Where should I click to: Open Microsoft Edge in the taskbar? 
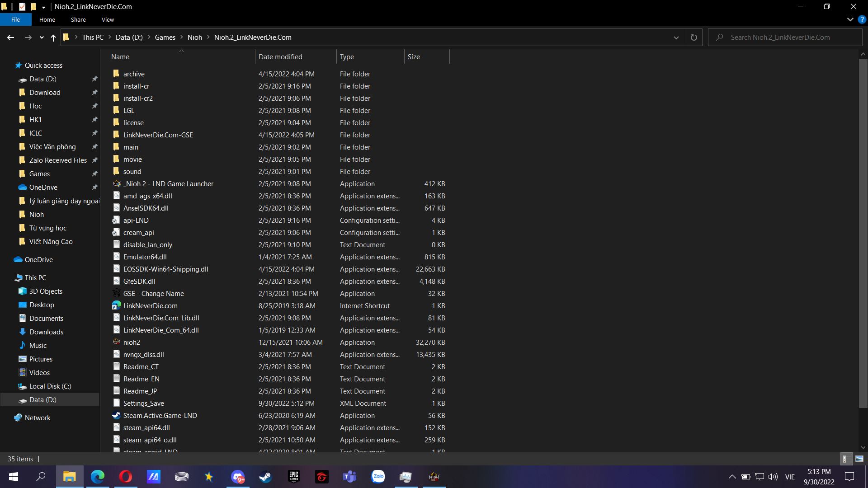pos(98,477)
